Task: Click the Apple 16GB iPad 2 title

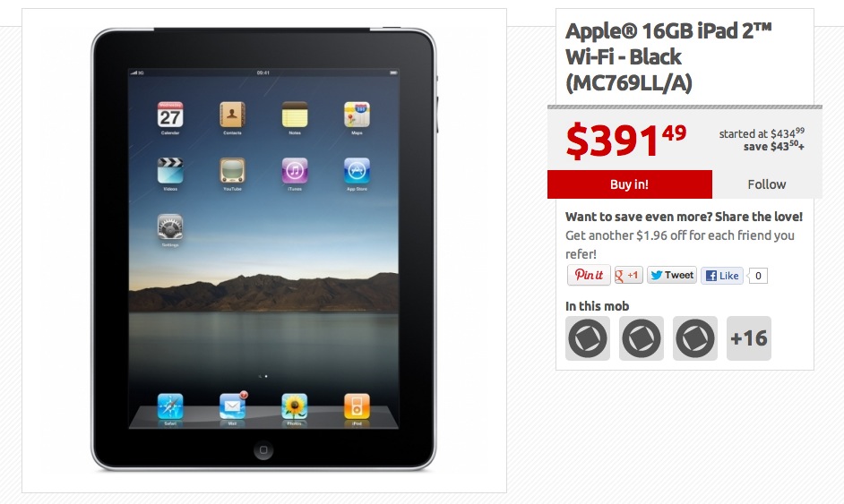Action: [668, 56]
